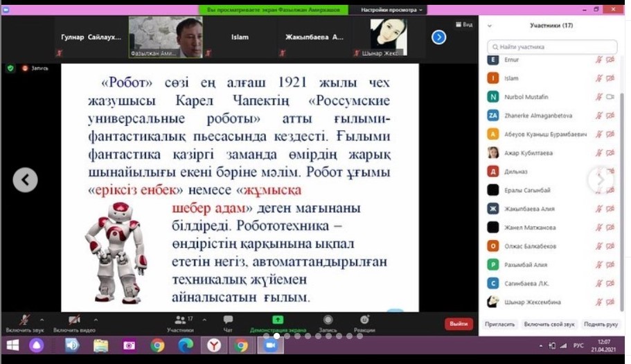
Task: Select participant Абеуов Куаныш Бурамбаевич
Action: [551, 134]
